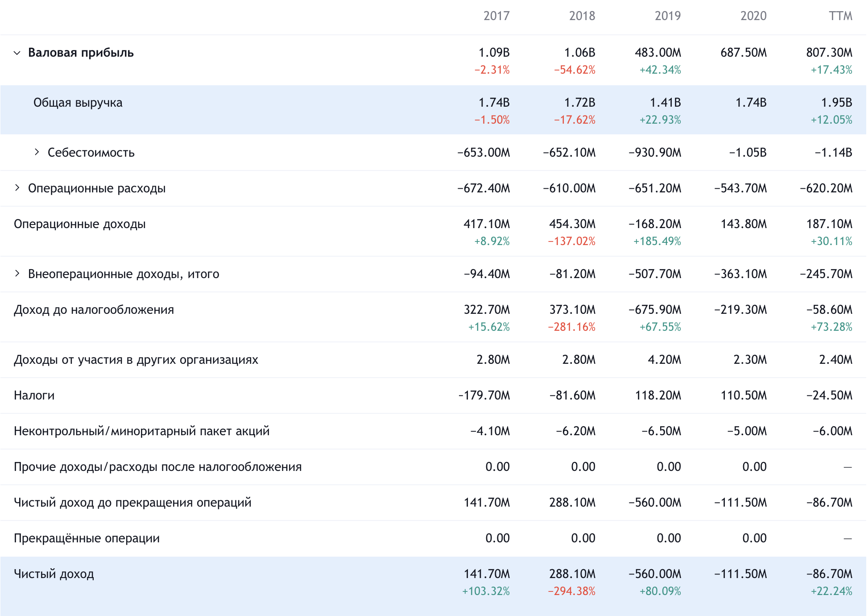Click the +22.93% revenue change

660,120
